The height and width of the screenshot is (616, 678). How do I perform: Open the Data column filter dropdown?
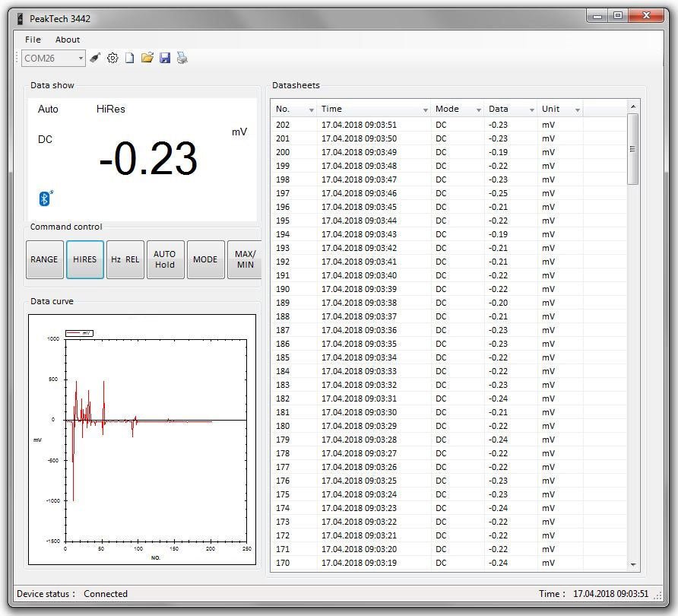pyautogui.click(x=532, y=110)
